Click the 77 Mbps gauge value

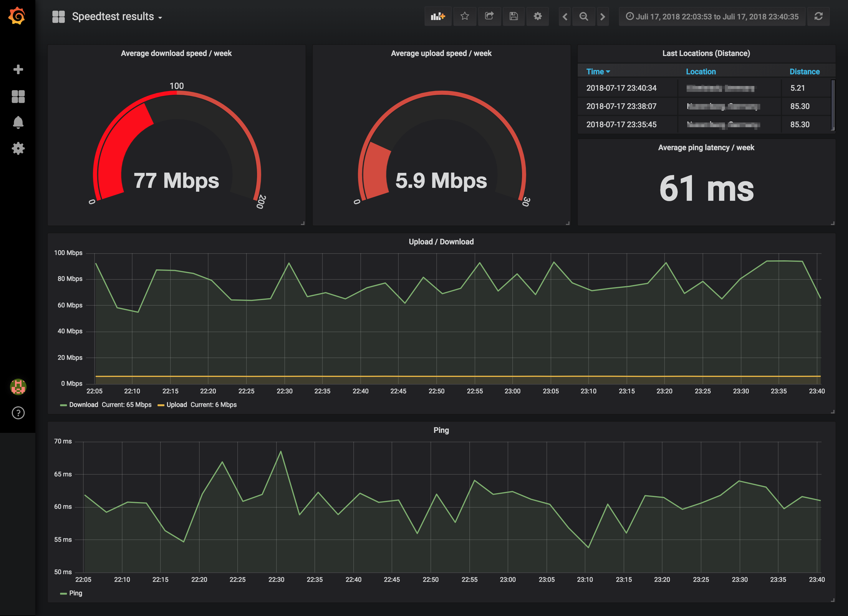click(x=176, y=181)
